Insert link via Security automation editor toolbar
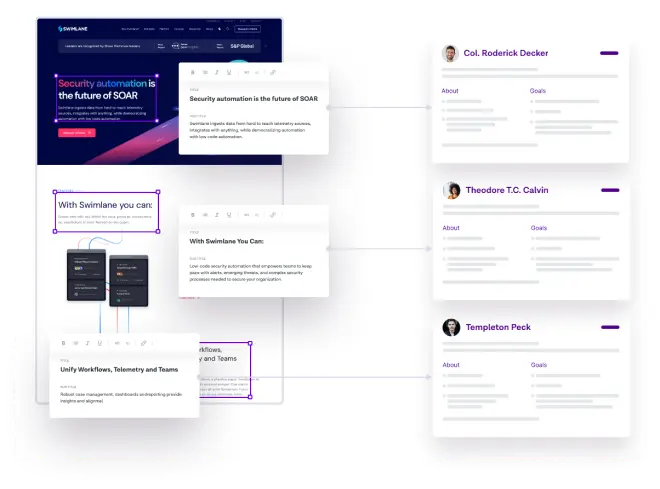The image size is (660, 489). (x=273, y=73)
